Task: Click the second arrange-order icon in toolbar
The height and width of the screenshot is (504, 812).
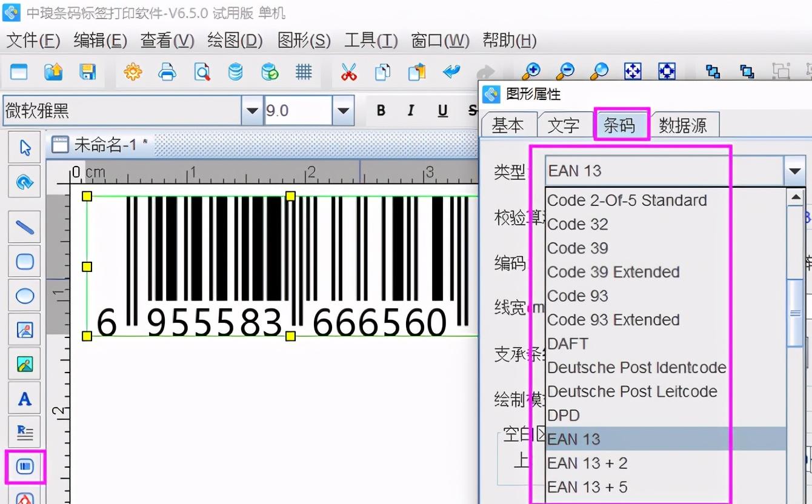Action: (747, 71)
